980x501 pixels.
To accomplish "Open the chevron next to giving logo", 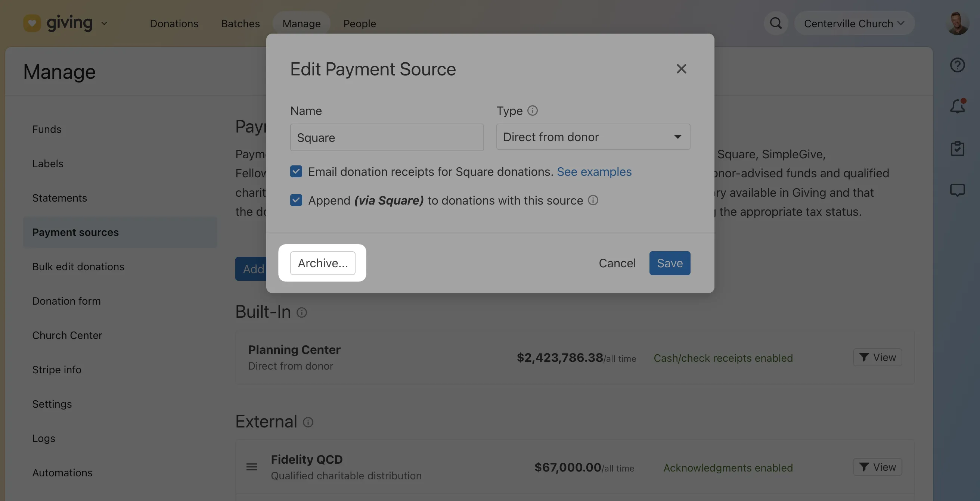I will 104,23.
